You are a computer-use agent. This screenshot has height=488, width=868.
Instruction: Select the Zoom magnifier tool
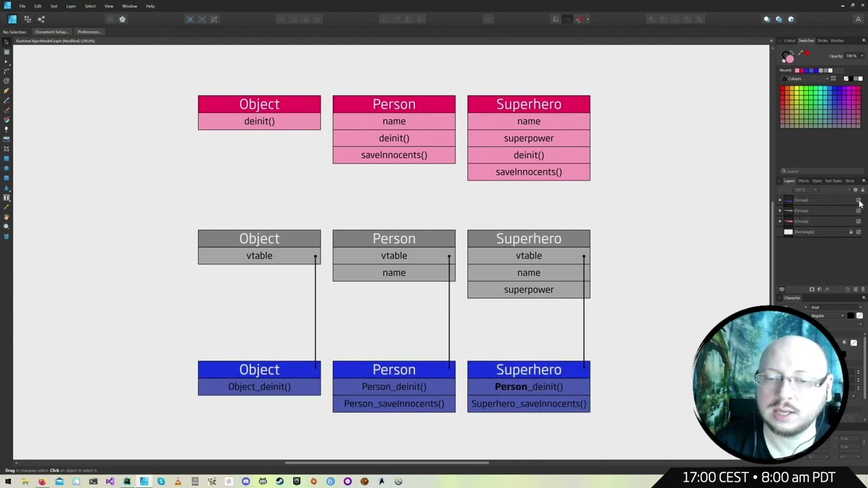click(7, 226)
